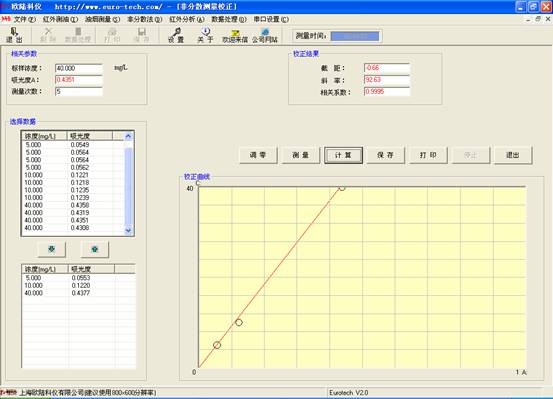
Task: Click the data list scrollbar down arrow
Action: (128, 230)
